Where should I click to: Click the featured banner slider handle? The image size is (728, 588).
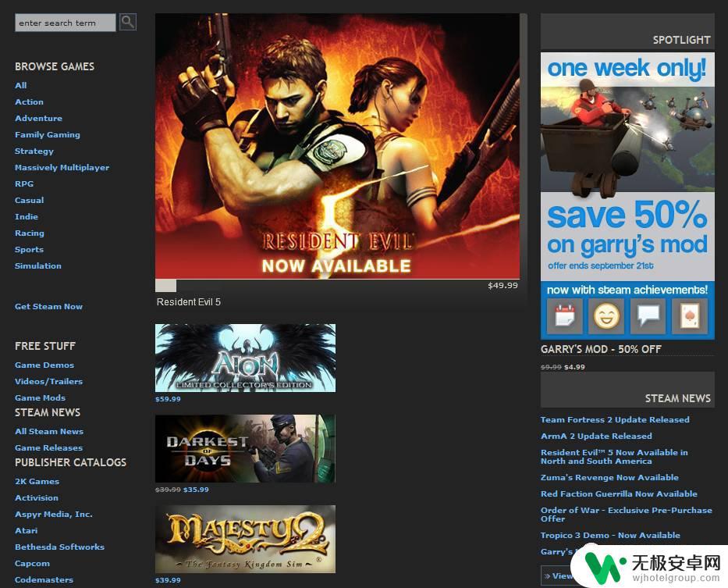[165, 285]
